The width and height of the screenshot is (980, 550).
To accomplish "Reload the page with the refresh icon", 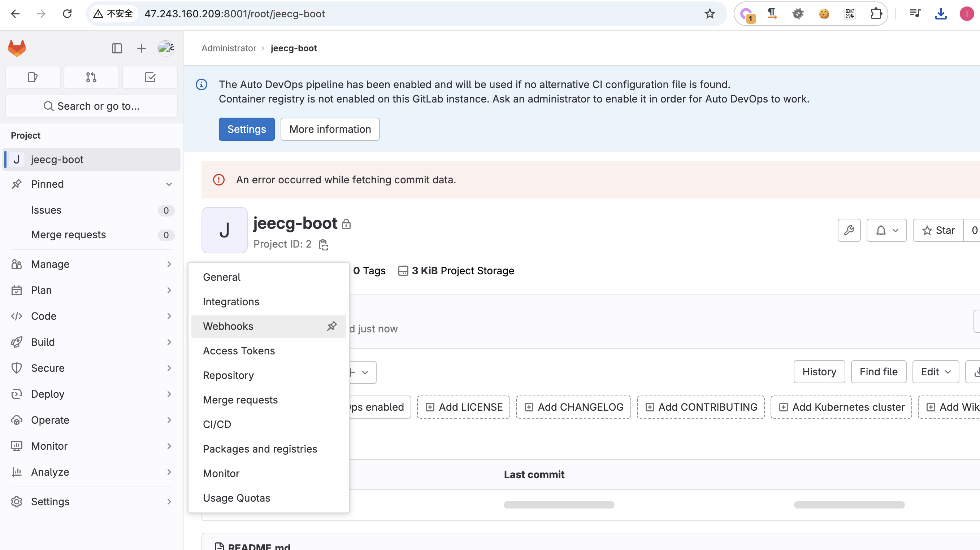I will 67,14.
